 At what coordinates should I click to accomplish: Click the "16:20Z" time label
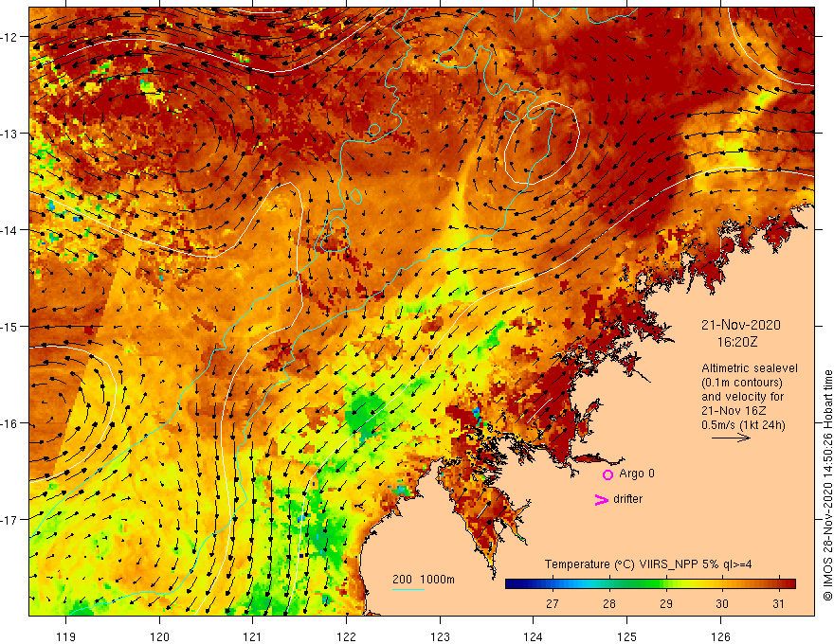pyautogui.click(x=736, y=342)
